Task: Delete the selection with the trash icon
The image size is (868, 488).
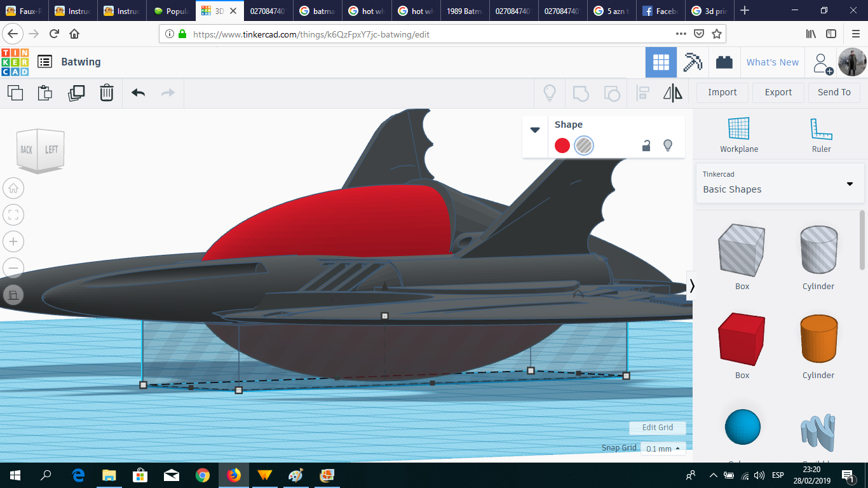Action: (x=107, y=93)
